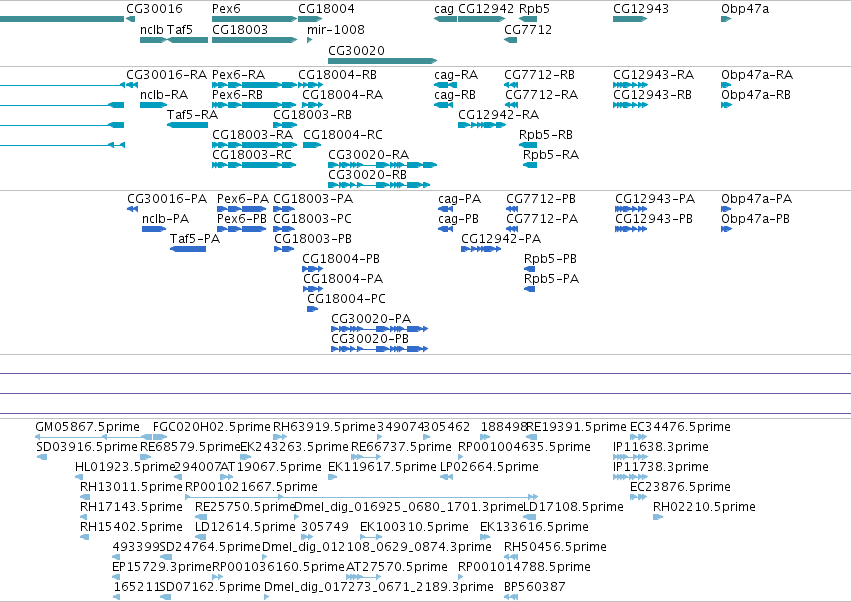Select the "mir-1008" gene label
Screen dimensions: 851x602
pyautogui.click(x=335, y=30)
